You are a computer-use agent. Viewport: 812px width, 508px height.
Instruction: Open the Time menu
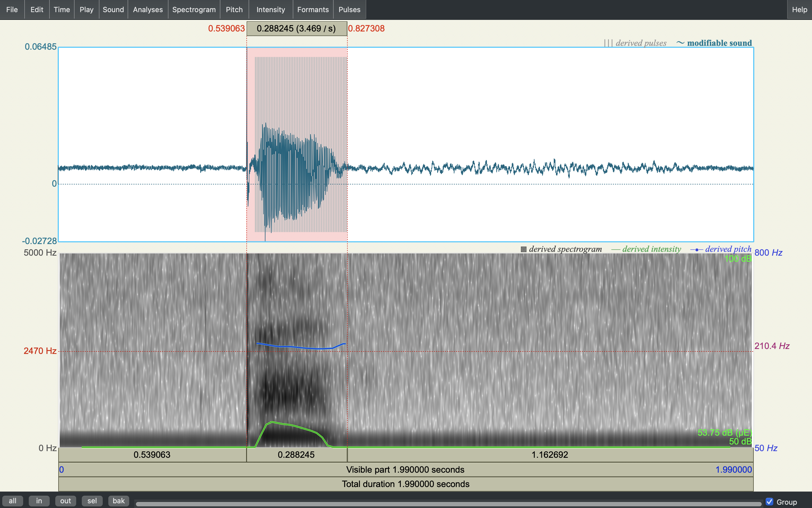click(62, 9)
